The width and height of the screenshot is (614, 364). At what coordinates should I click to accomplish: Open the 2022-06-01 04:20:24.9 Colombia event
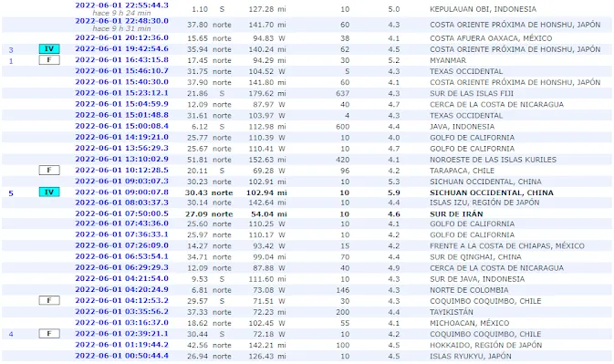click(121, 289)
